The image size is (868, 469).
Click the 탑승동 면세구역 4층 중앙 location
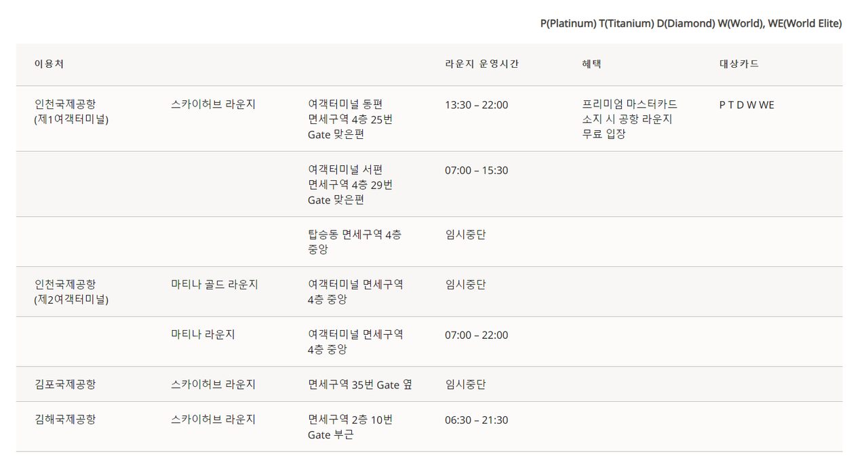pos(354,242)
